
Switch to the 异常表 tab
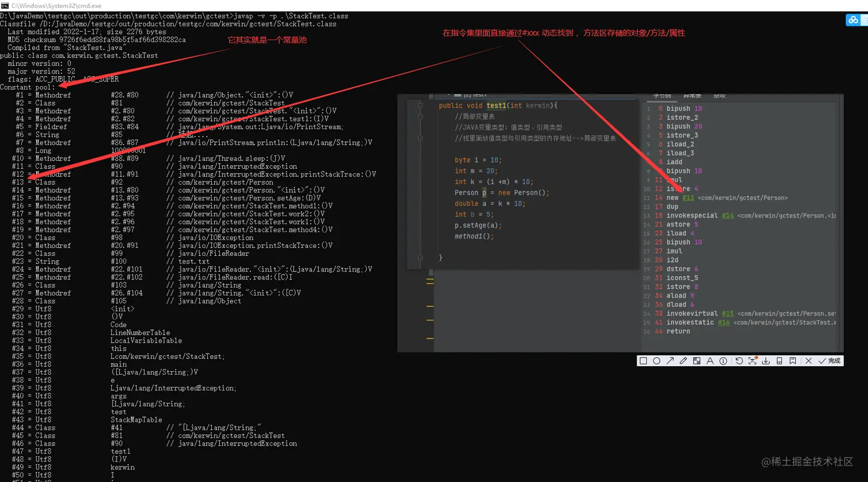(x=692, y=96)
